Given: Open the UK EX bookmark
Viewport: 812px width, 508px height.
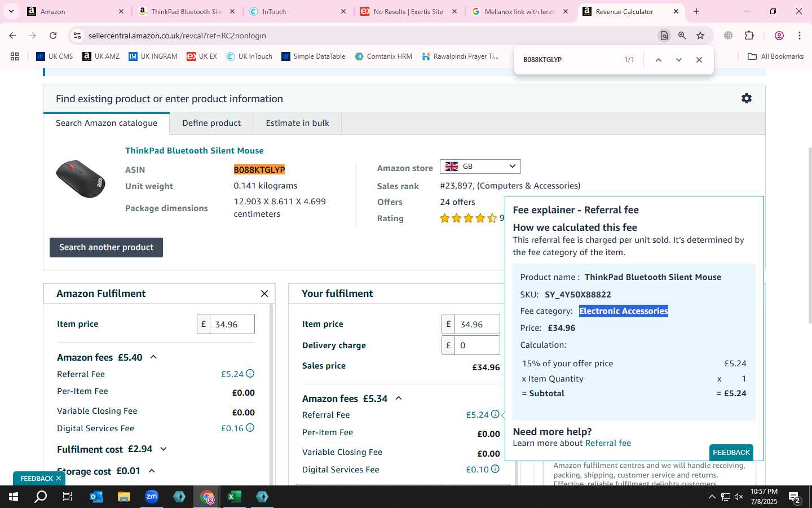Looking at the screenshot, I should (x=202, y=56).
